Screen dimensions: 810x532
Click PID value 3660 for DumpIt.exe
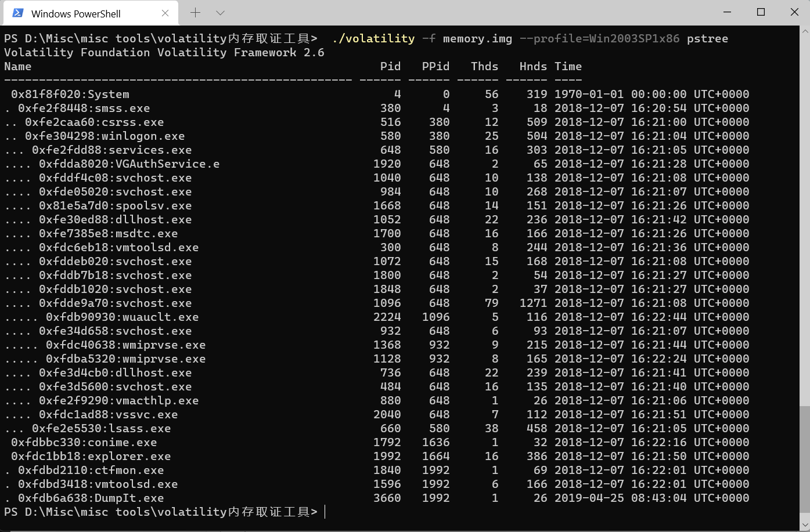tap(387, 498)
